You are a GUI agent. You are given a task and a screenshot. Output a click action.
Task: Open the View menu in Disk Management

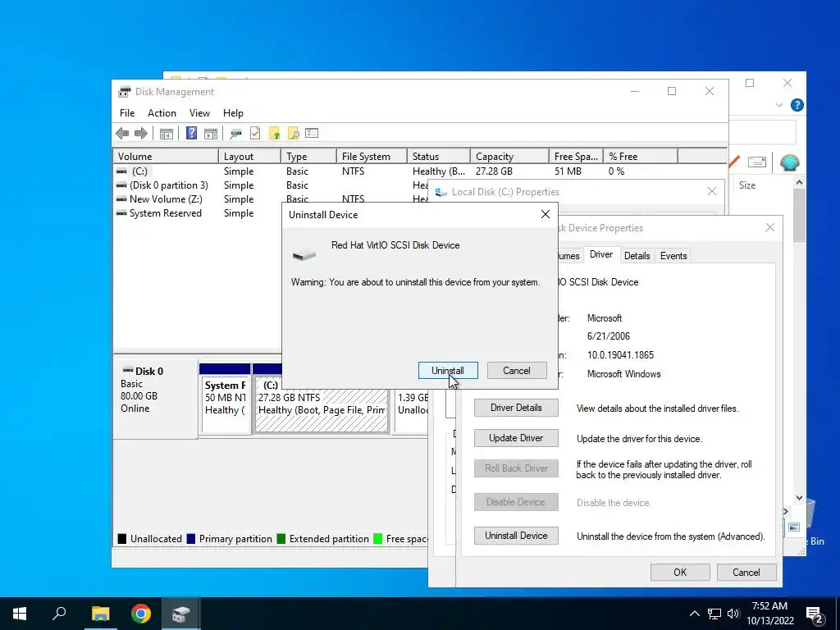199,113
